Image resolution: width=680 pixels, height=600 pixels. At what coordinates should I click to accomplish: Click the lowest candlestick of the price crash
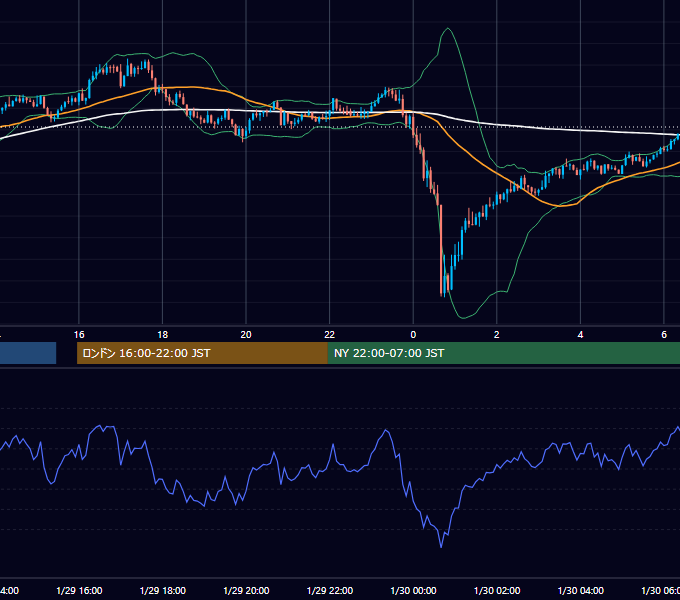[441, 251]
